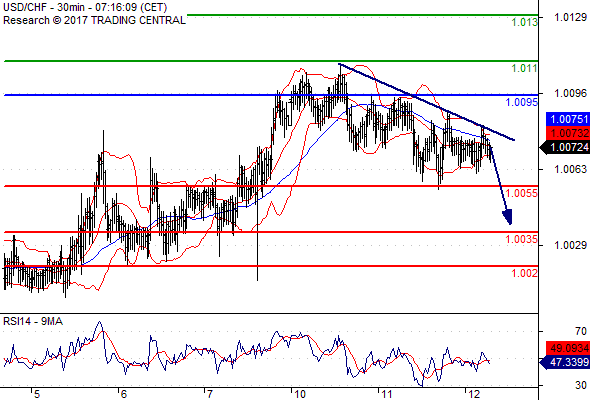Click date marker 5 on time axis

click(x=36, y=394)
